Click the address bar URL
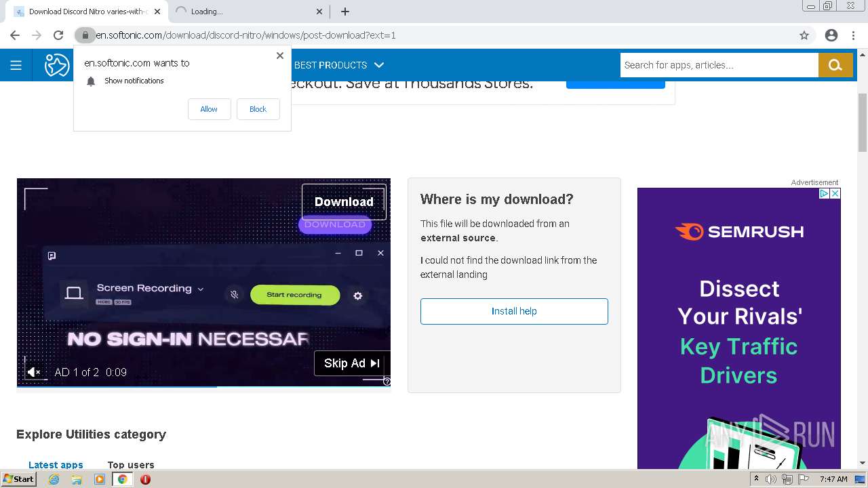 point(245,35)
